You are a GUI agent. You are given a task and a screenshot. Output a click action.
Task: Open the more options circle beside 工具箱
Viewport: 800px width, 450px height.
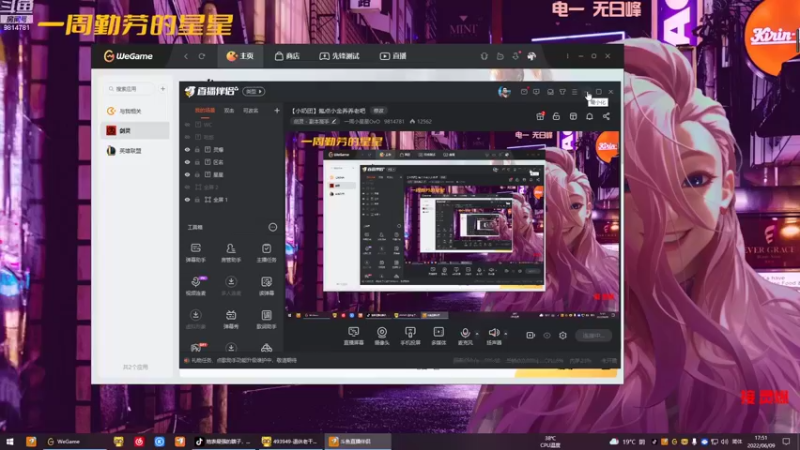click(x=273, y=227)
